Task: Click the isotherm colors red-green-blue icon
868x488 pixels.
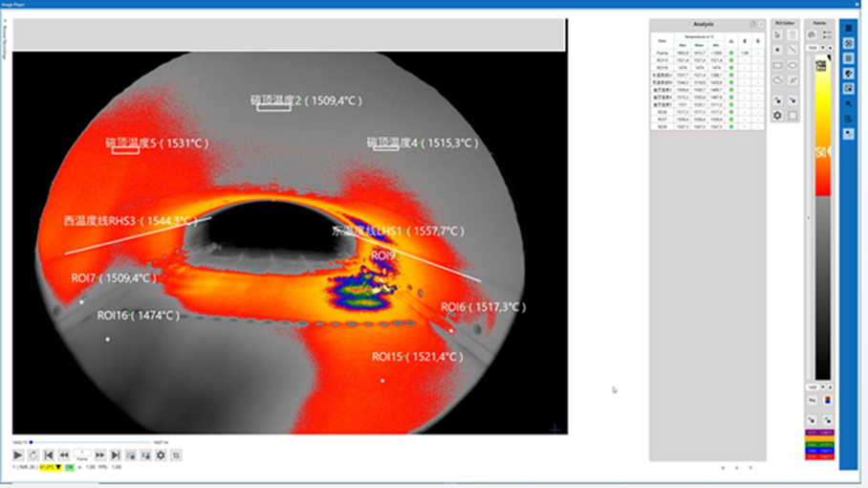Action: coord(828,400)
